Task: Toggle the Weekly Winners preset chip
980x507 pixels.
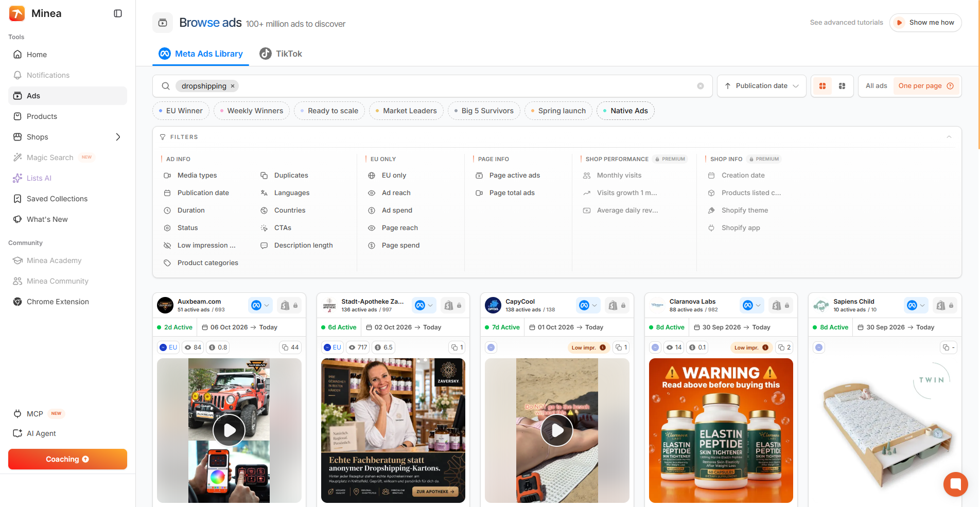Action: pyautogui.click(x=252, y=111)
